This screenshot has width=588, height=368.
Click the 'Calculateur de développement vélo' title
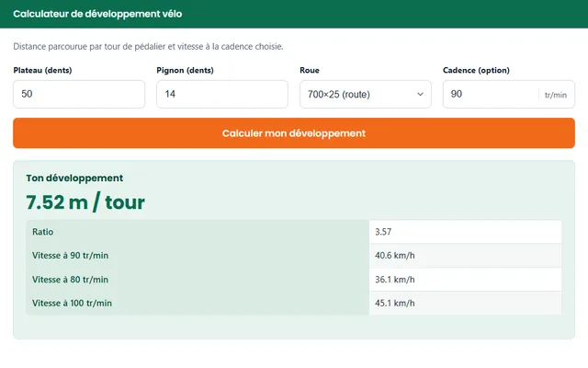[x=97, y=14]
